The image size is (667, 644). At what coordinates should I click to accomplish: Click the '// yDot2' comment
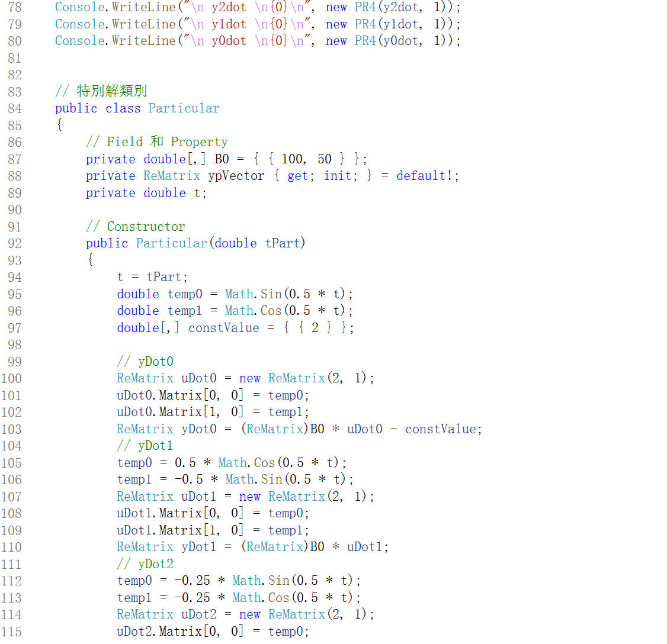(x=145, y=563)
